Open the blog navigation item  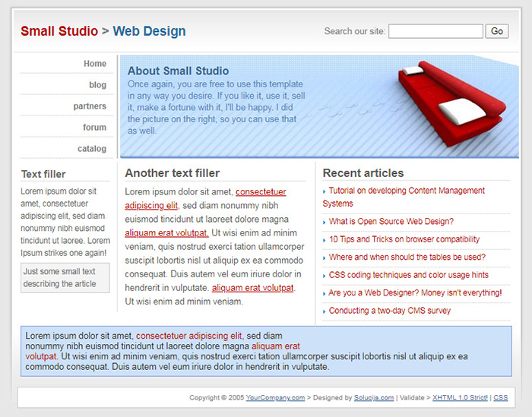pyautogui.click(x=98, y=85)
